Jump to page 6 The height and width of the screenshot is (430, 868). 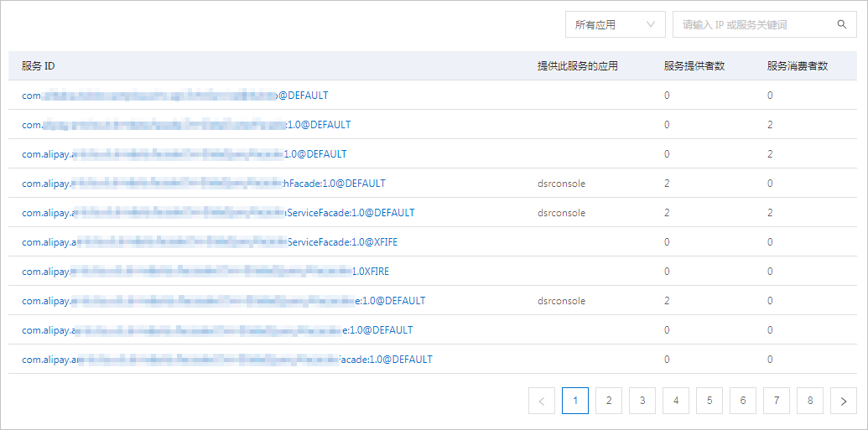(x=743, y=401)
